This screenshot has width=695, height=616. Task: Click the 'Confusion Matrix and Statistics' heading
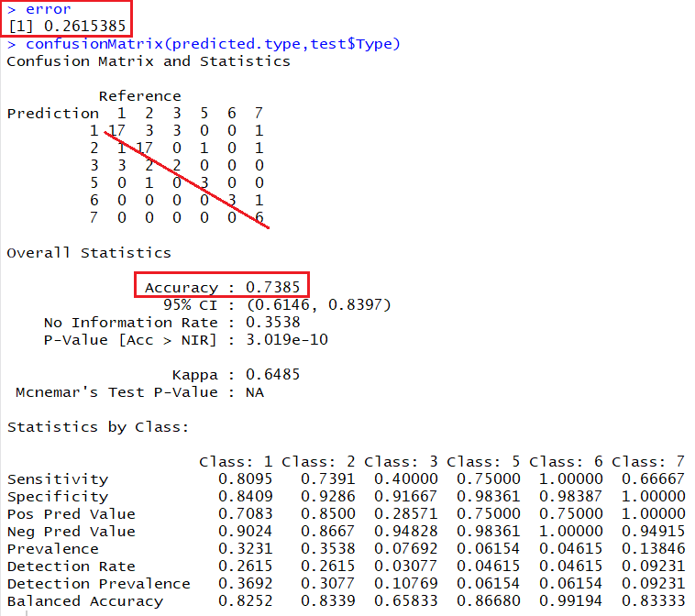pyautogui.click(x=149, y=61)
